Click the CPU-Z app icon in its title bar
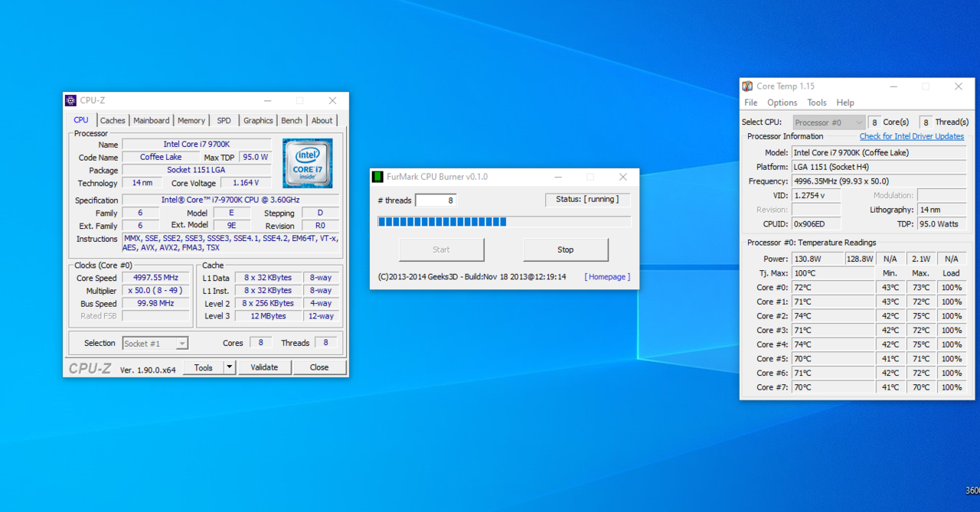980x512 pixels. (x=71, y=100)
